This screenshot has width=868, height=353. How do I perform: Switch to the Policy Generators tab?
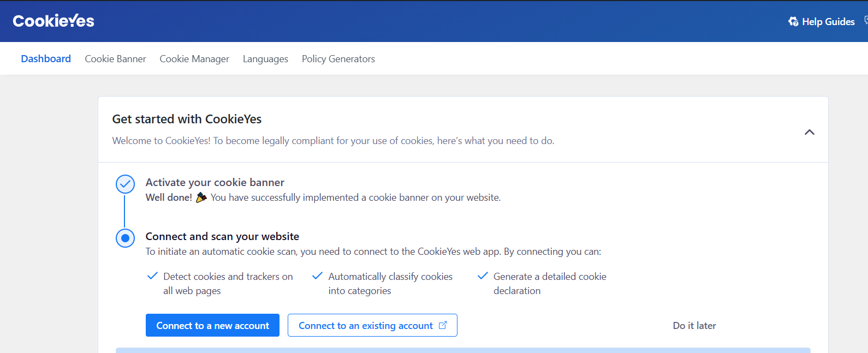pyautogui.click(x=338, y=59)
